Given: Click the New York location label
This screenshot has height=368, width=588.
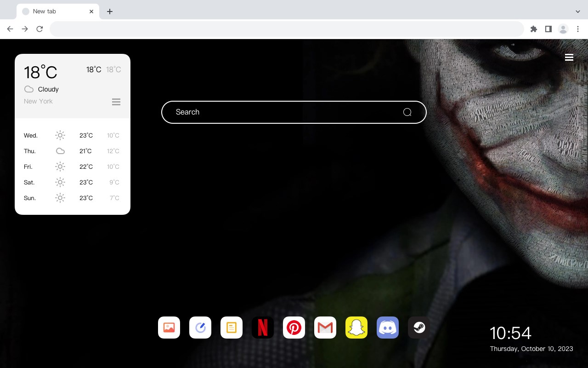Looking at the screenshot, I should (38, 101).
